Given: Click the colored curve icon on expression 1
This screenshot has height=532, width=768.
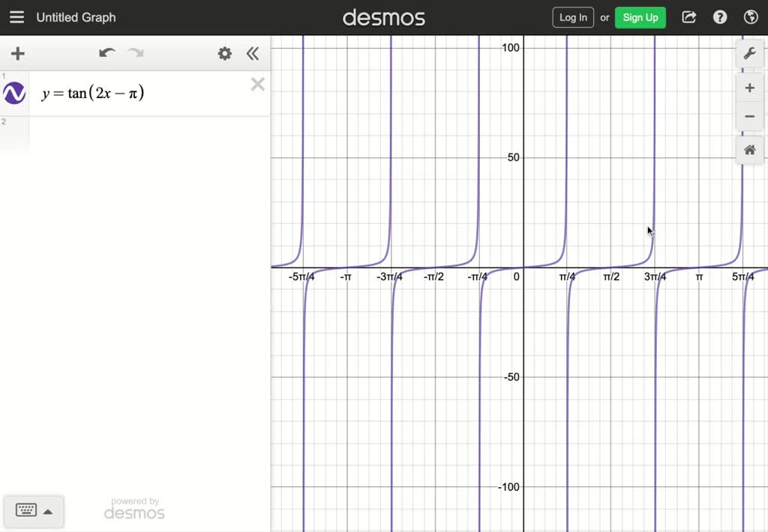Looking at the screenshot, I should 13,91.
